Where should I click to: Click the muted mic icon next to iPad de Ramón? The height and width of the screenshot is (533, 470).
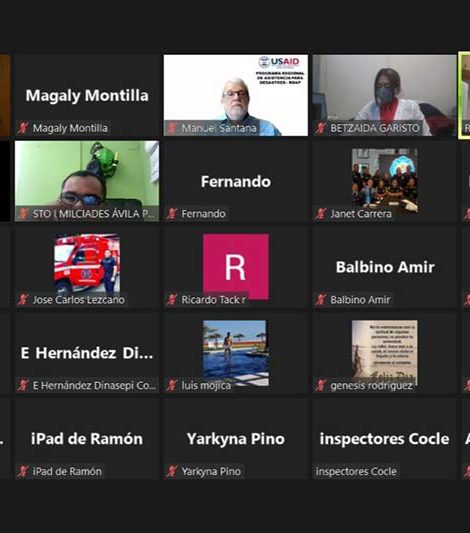coord(23,471)
